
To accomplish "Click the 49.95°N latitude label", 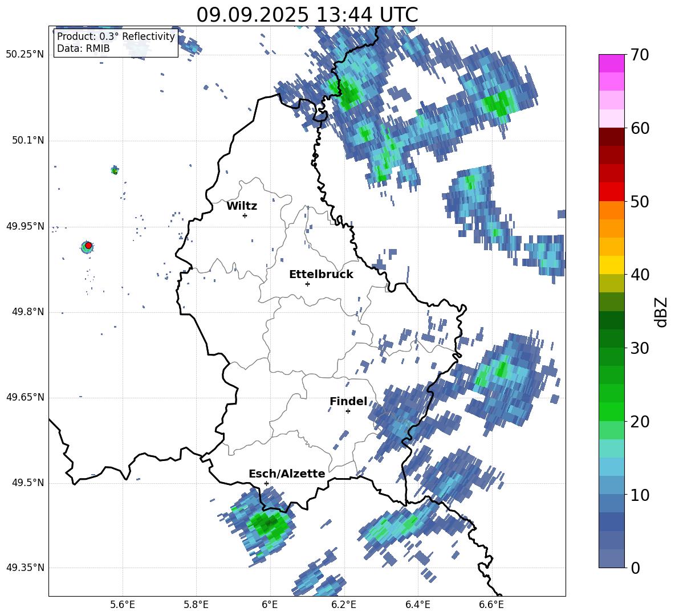I will [25, 226].
